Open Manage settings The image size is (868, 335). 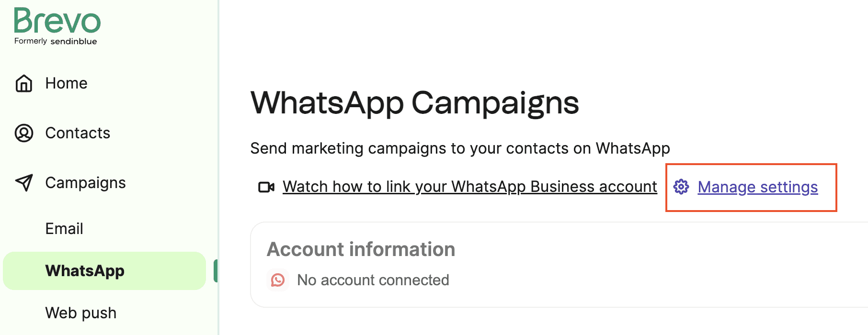758,187
